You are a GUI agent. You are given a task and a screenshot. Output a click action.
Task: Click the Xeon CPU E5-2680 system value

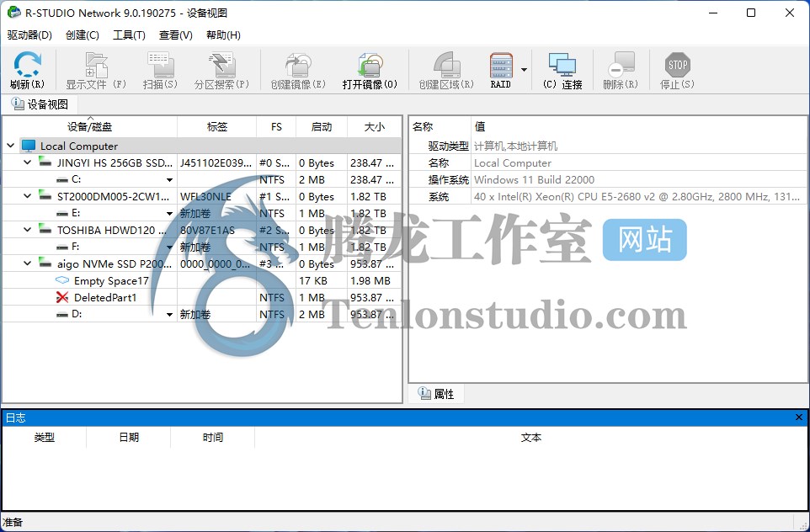(x=637, y=197)
